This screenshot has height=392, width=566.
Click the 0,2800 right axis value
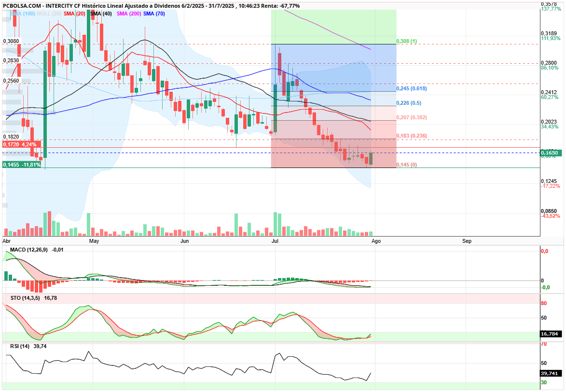(x=549, y=63)
